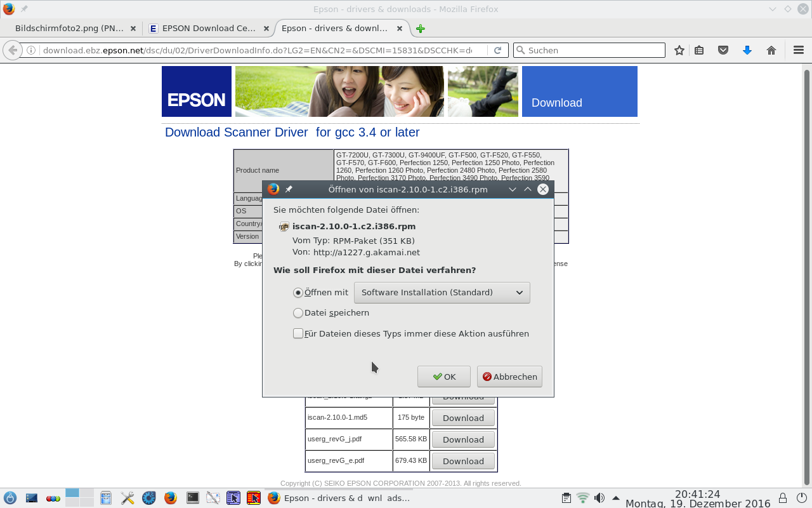Launch the screenshot capture tool in panel
Screen dimensions: 812x508
(213, 498)
